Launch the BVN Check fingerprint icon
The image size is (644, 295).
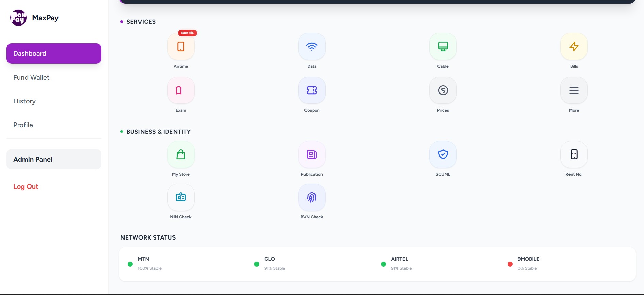312,197
